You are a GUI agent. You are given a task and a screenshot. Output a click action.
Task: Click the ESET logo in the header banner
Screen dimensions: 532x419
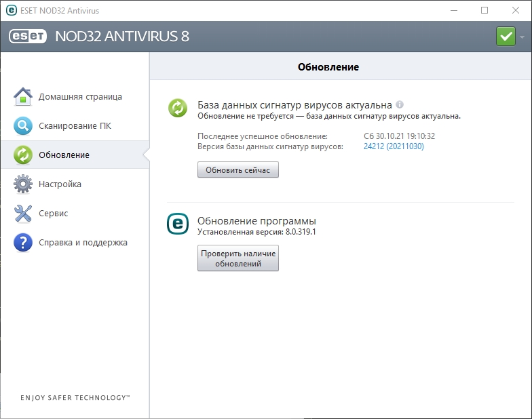pyautogui.click(x=28, y=37)
